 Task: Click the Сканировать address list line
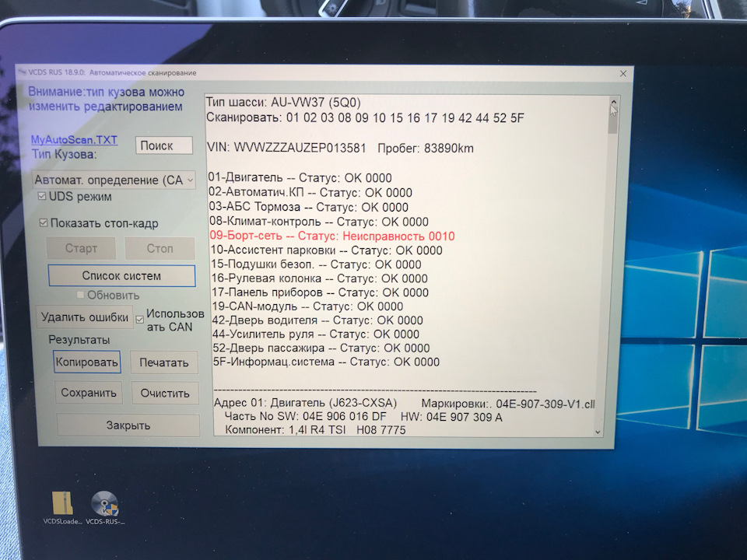point(365,117)
